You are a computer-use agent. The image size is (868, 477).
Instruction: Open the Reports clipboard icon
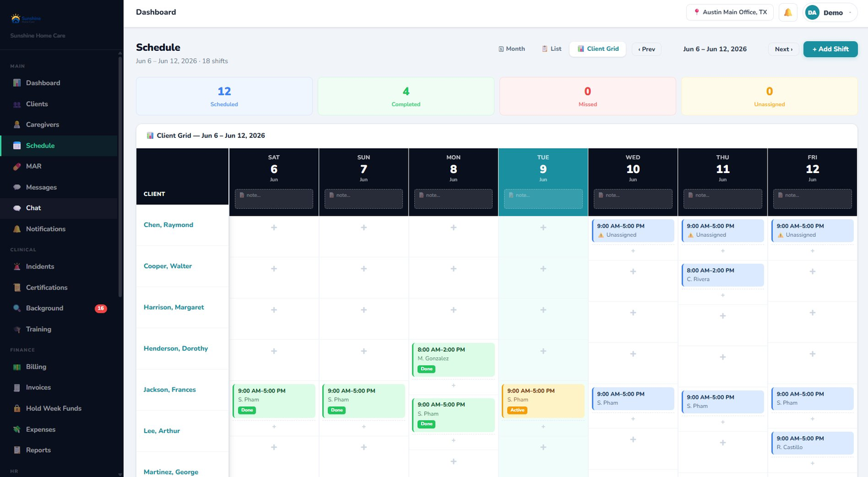(17, 450)
